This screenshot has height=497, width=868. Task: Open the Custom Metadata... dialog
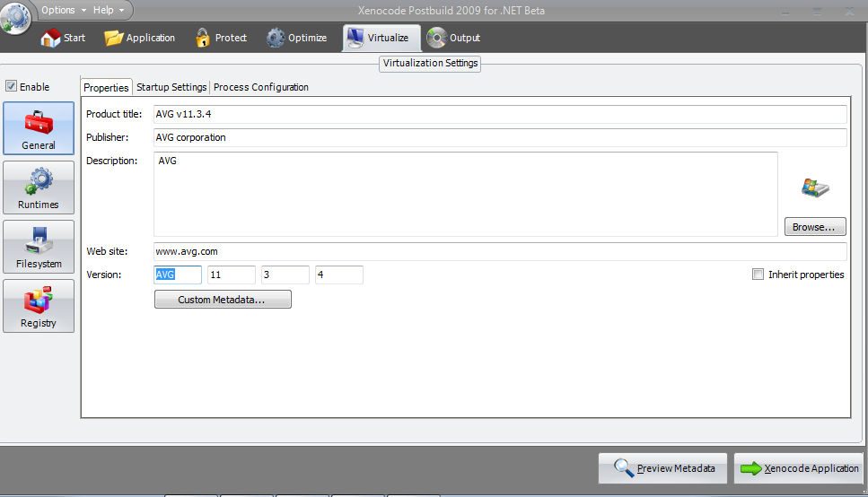click(223, 300)
